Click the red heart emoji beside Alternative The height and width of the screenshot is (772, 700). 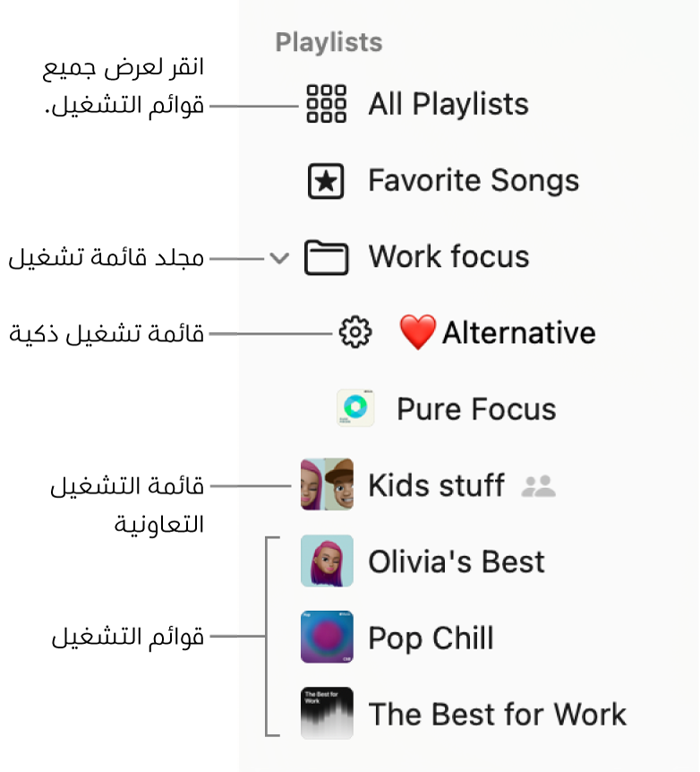coord(417,333)
